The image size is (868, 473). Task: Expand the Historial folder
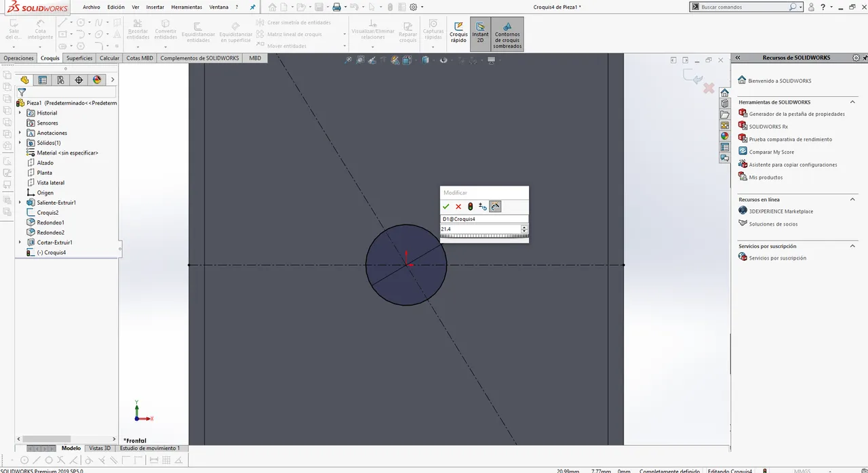(20, 113)
